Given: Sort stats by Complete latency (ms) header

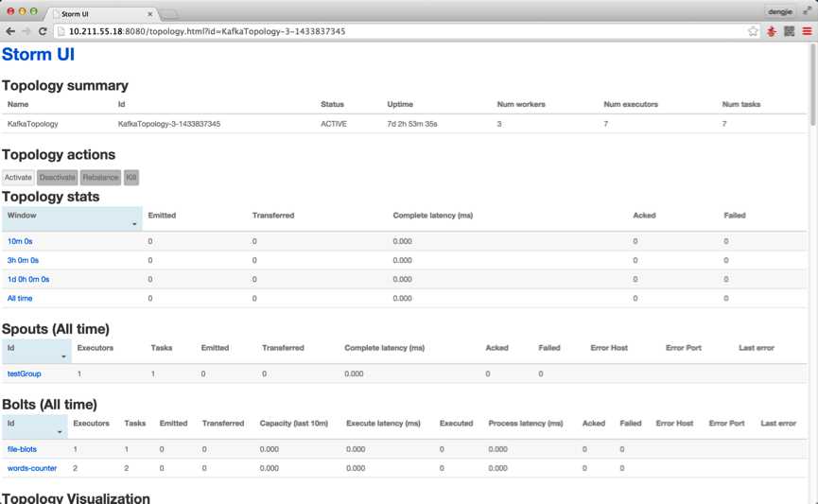Looking at the screenshot, I should [x=432, y=215].
